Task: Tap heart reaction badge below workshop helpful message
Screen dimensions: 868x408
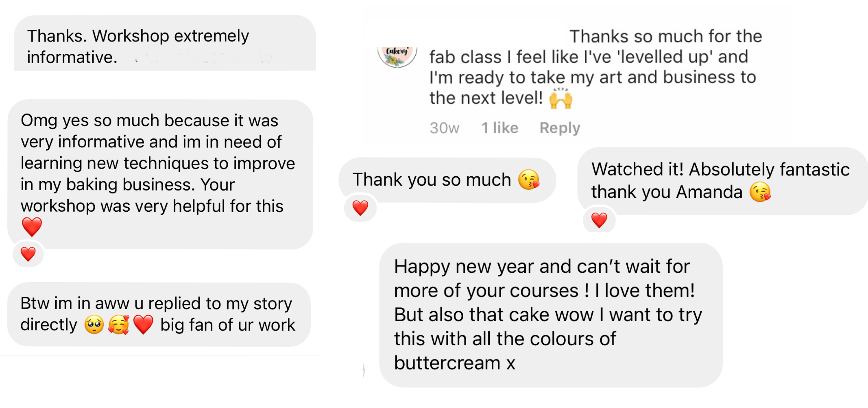Action: 28,254
